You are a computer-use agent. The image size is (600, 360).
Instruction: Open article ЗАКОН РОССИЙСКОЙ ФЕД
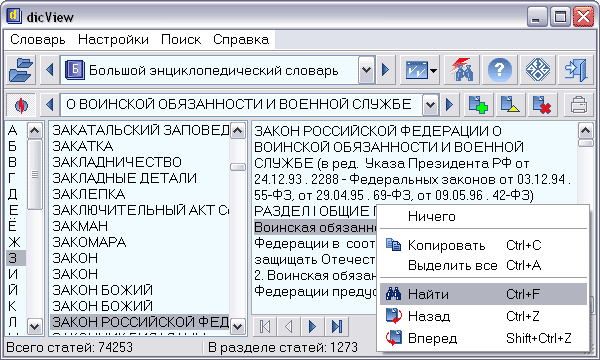[140, 322]
